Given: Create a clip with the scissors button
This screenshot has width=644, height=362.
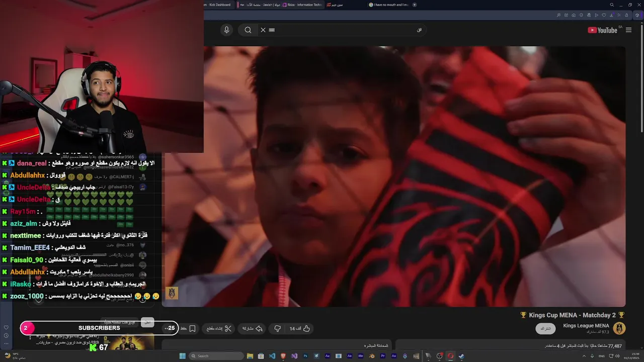Looking at the screenshot, I should coord(219,328).
